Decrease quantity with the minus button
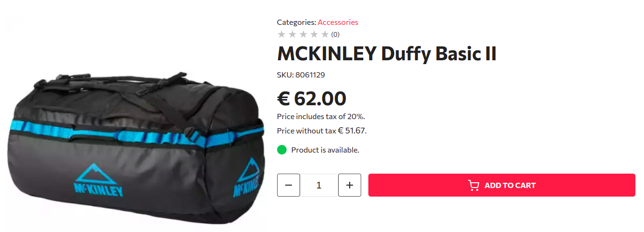Screen dimensions: 644x232 [x=289, y=185]
